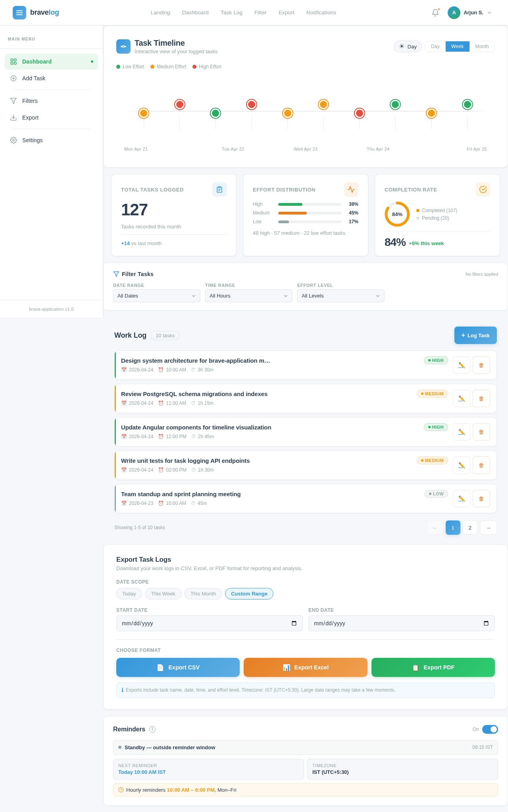This screenshot has height=812, width=508.
Task: Open the Start Date calendar picker icon
Action: tap(294, 623)
